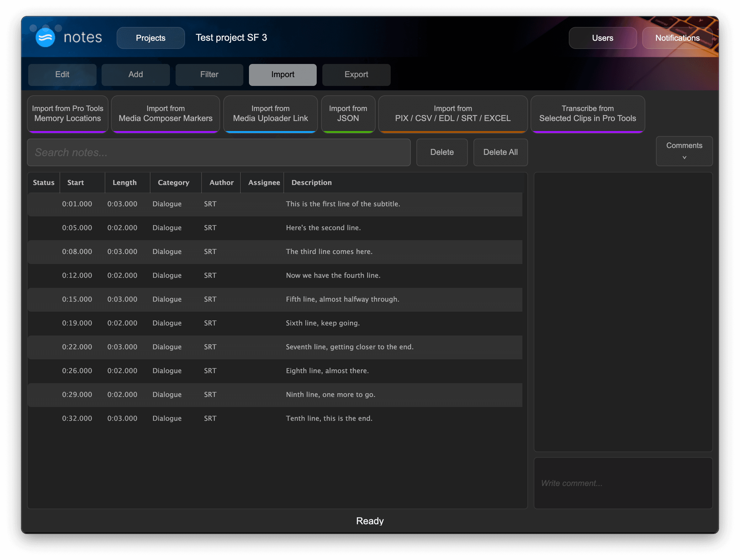Image resolution: width=740 pixels, height=560 pixels.
Task: Import from PIX / CSV / EDL / SRT / EXCEL
Action: point(453,114)
